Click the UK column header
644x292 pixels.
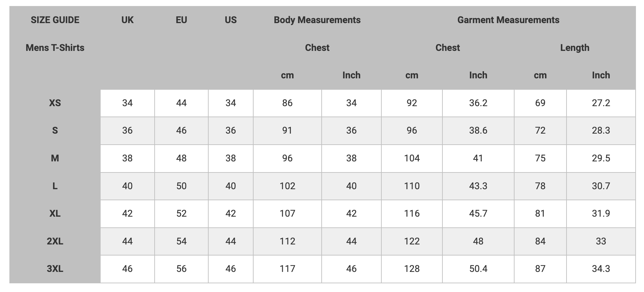point(127,20)
